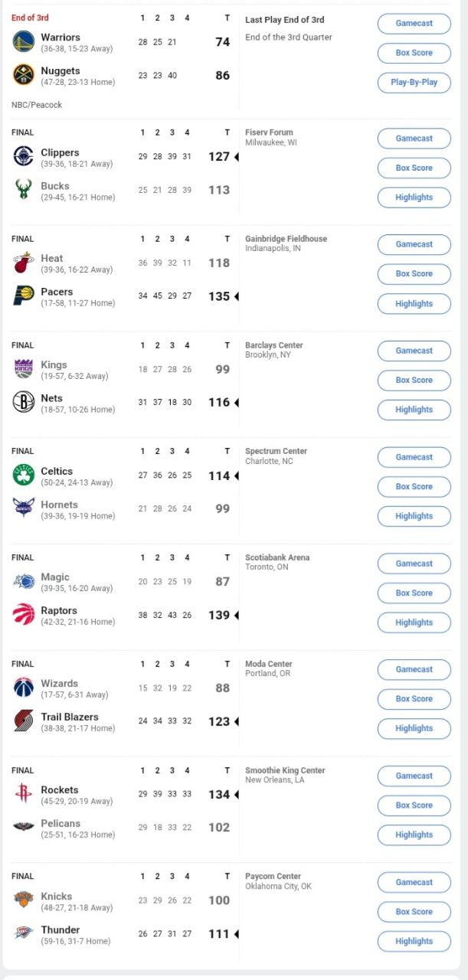Image resolution: width=468 pixels, height=980 pixels.
Task: Open the Wizards team page link
Action: [59, 684]
